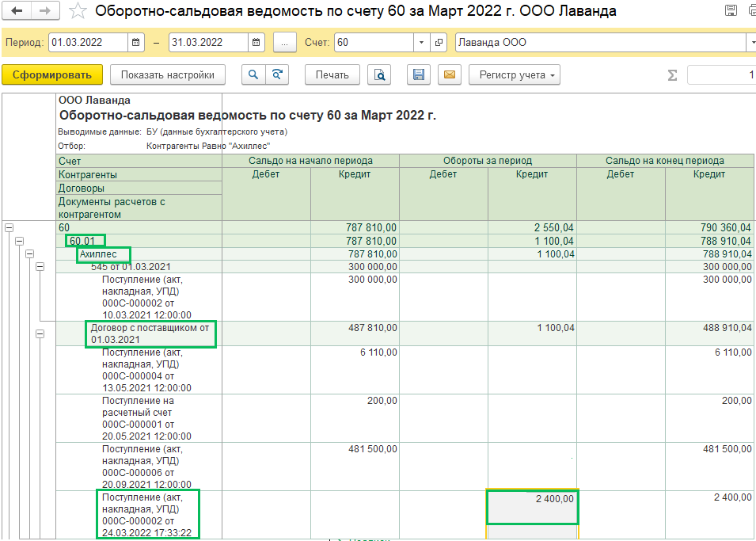Screen dimensions: 756x541
Task: Open account 60 card with open icon
Action: (439, 43)
